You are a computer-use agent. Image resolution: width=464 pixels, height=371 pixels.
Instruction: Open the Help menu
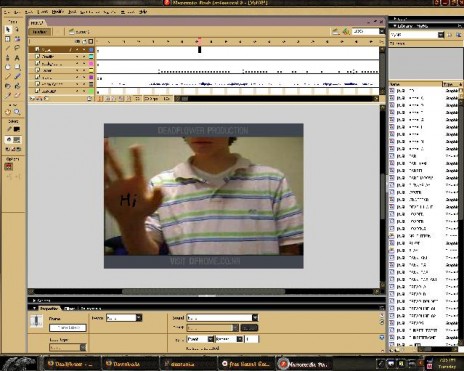coord(143,12)
